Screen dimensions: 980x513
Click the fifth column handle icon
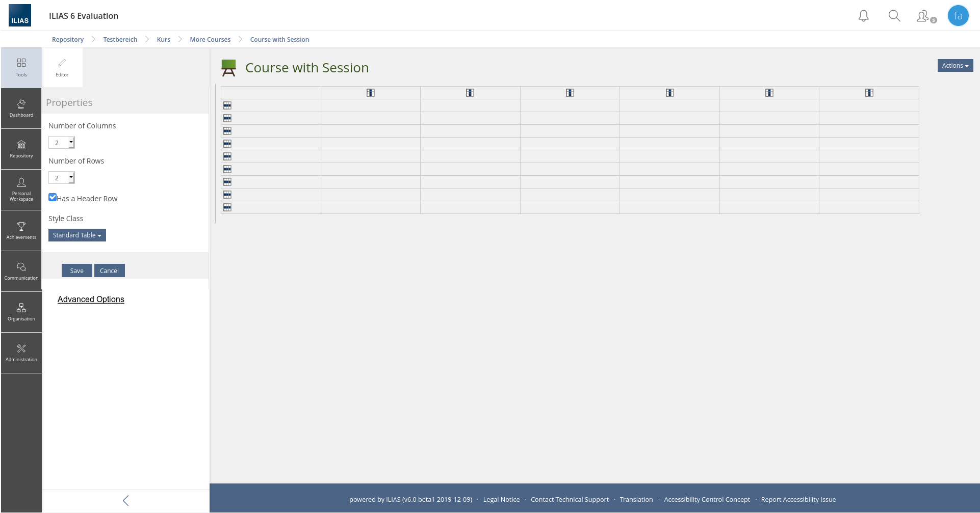769,93
